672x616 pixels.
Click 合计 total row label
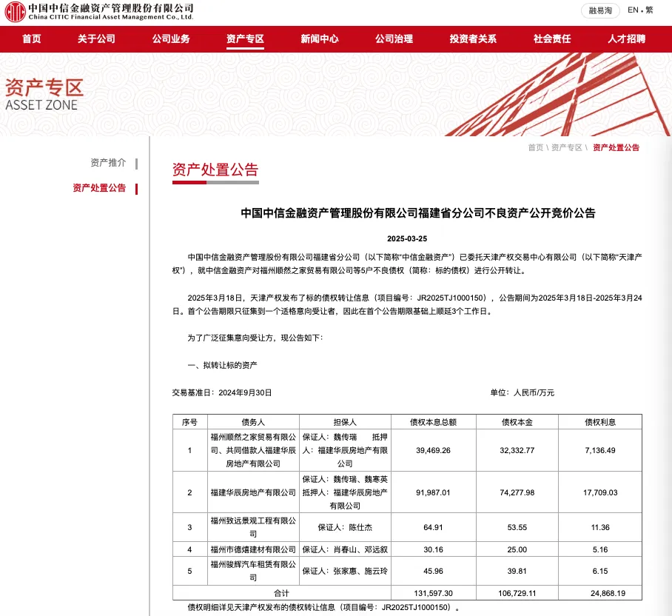tap(281, 593)
